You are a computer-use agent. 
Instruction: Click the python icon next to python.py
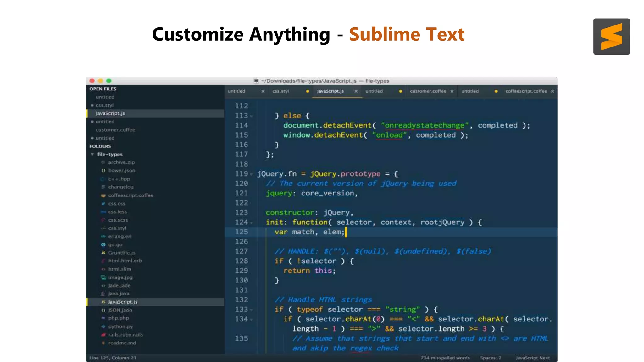pyautogui.click(x=103, y=326)
